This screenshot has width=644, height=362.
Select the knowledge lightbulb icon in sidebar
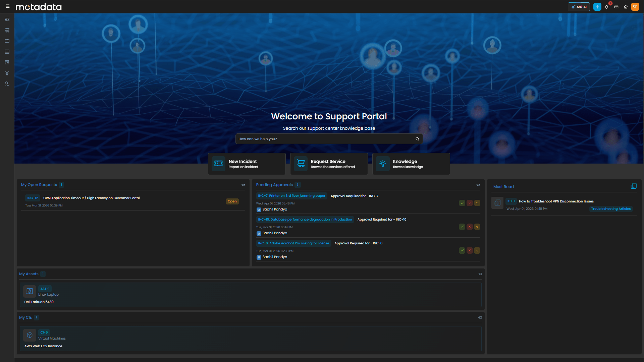tap(7, 73)
